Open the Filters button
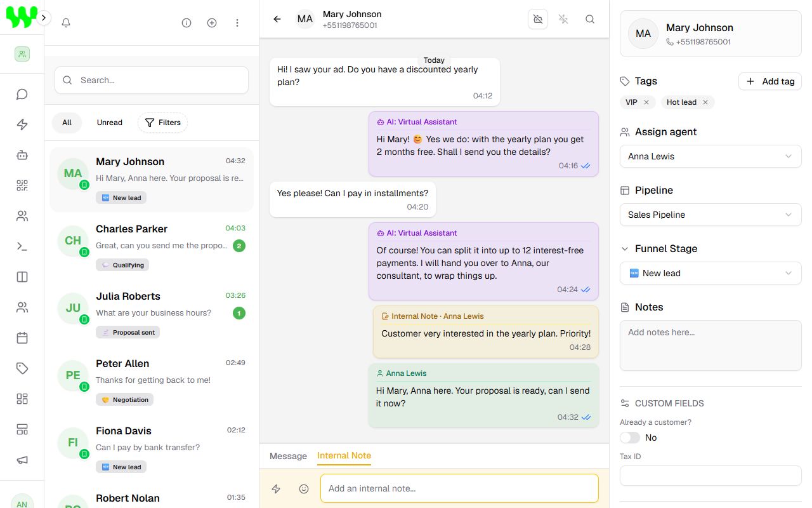 [x=162, y=123]
